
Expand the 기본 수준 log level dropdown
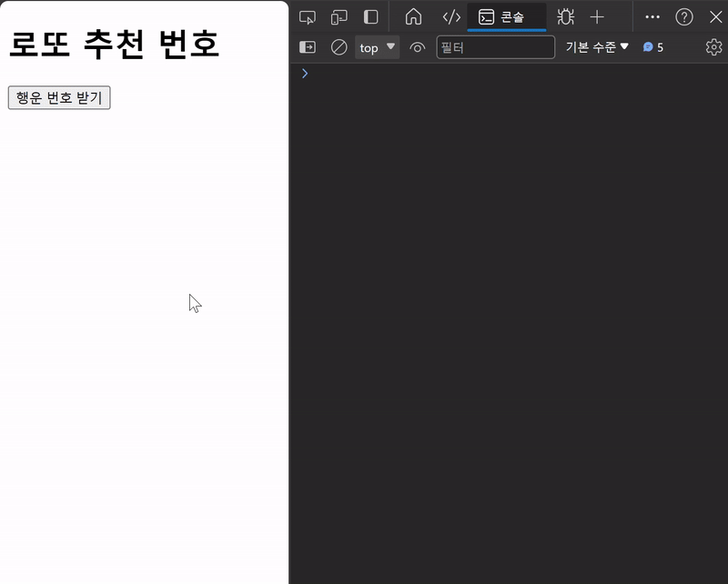coord(597,47)
